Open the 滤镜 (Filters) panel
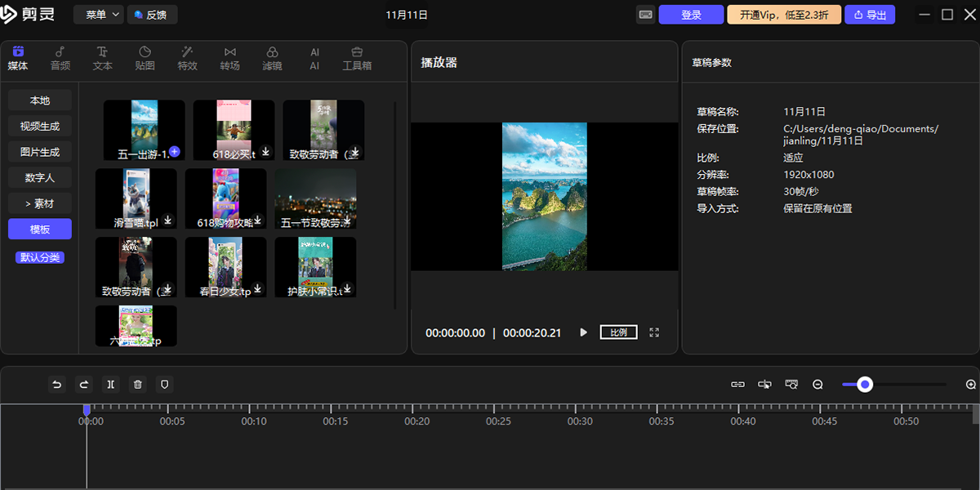Viewport: 980px width, 490px height. (272, 57)
